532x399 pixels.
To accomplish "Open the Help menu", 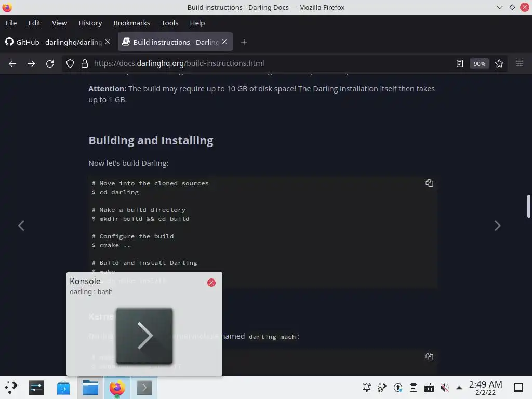I will [x=197, y=23].
